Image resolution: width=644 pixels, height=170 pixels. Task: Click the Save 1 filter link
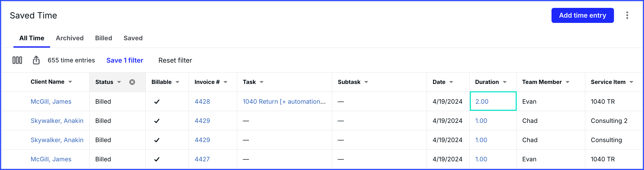pos(125,60)
